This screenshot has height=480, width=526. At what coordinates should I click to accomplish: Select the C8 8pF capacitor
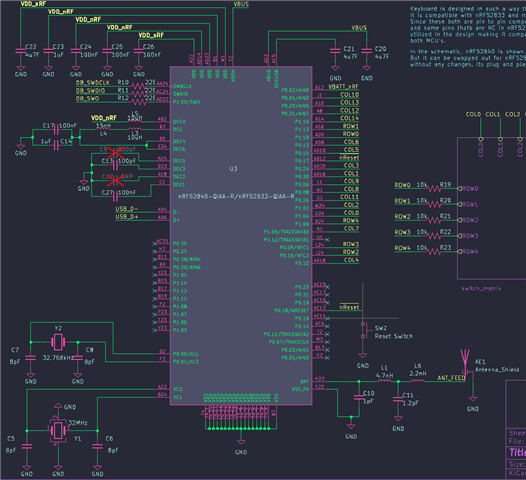pyautogui.click(x=78, y=358)
